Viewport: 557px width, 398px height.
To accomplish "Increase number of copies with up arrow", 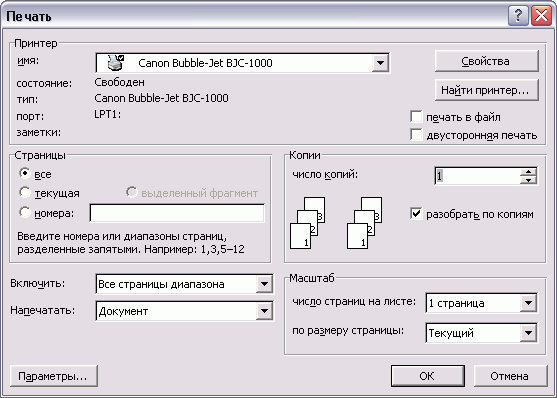I will tap(529, 172).
